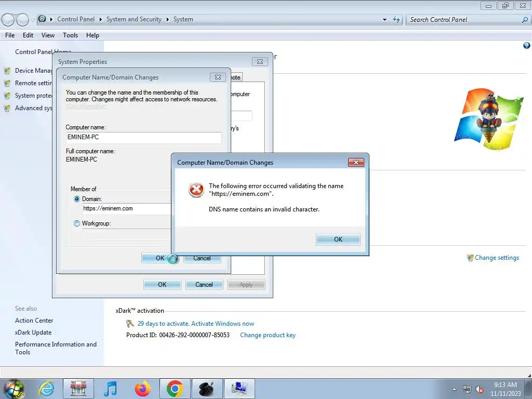Image resolution: width=532 pixels, height=399 pixels.
Task: Open the Tools menu
Action: pos(70,35)
